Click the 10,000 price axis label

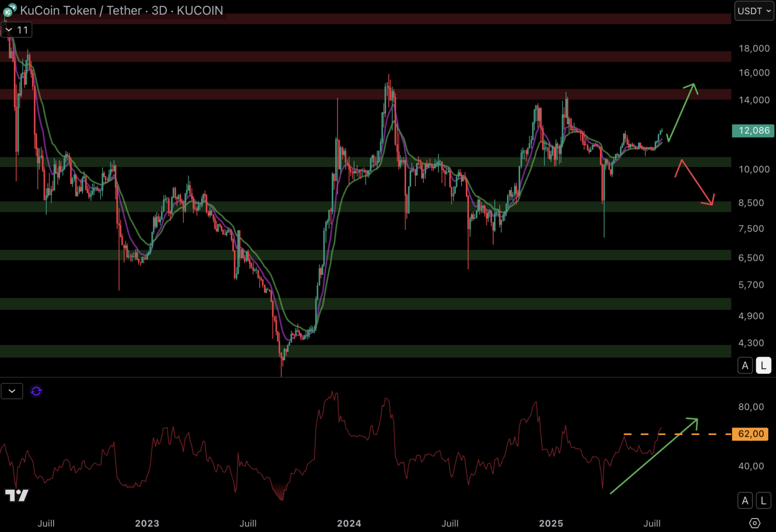coord(754,169)
